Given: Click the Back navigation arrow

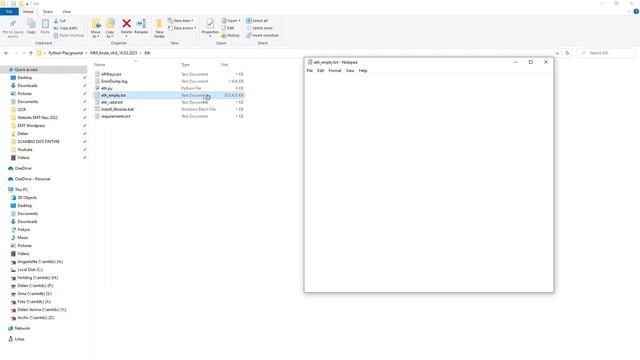Looking at the screenshot, I should coord(6,53).
